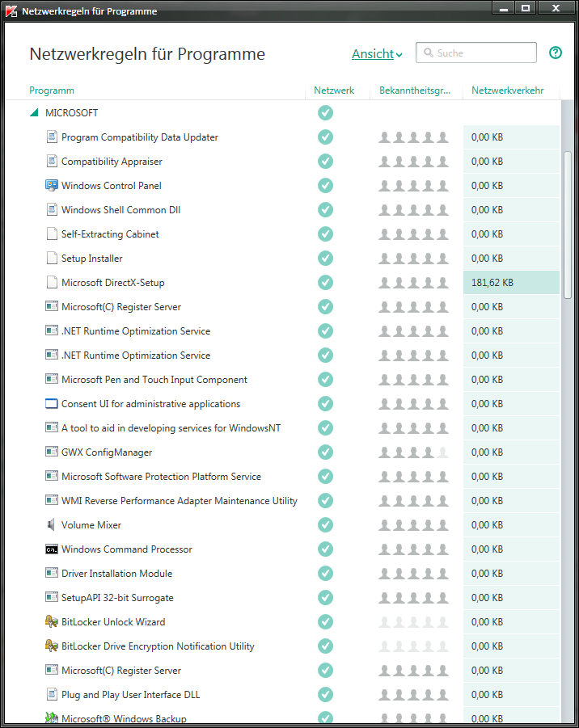Sort by the Programm column header

click(52, 90)
